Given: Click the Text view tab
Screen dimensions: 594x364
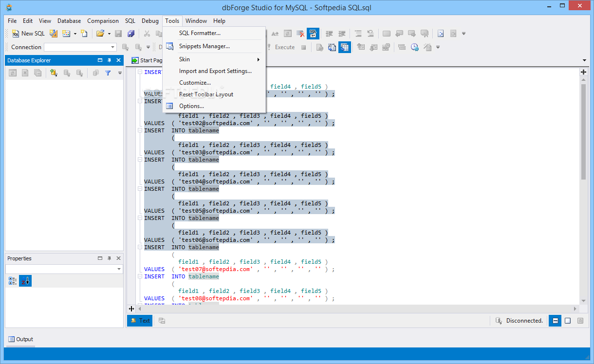Looking at the screenshot, I should pos(140,321).
